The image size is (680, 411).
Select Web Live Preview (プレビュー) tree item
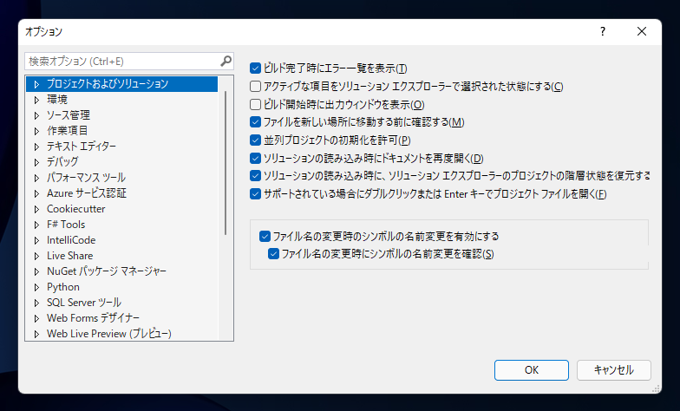[x=109, y=333]
